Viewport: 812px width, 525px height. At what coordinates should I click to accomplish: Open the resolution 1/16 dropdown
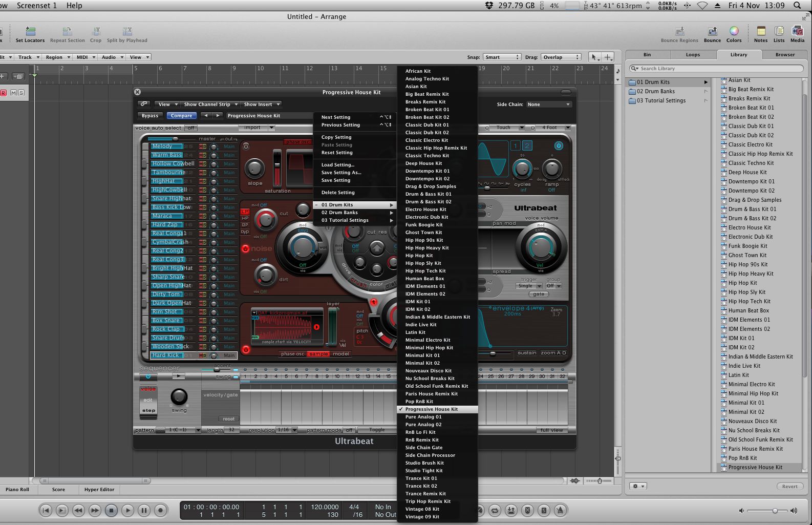click(x=287, y=430)
